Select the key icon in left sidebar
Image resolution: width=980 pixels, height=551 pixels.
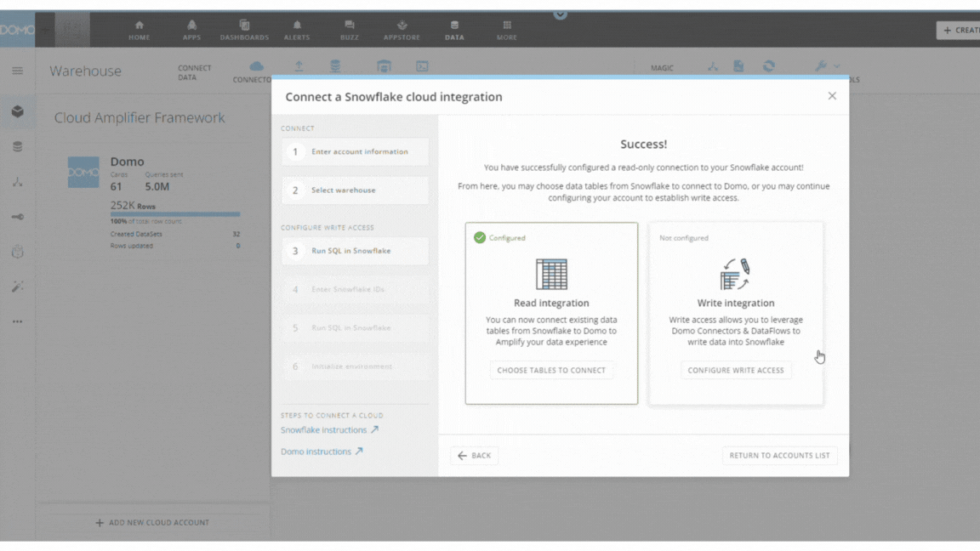pos(17,217)
